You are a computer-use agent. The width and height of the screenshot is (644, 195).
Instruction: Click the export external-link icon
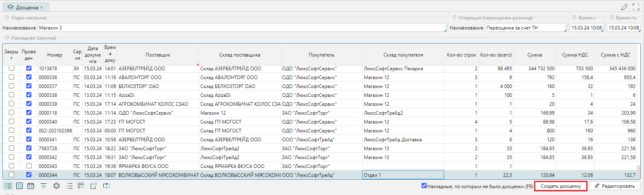point(94,186)
